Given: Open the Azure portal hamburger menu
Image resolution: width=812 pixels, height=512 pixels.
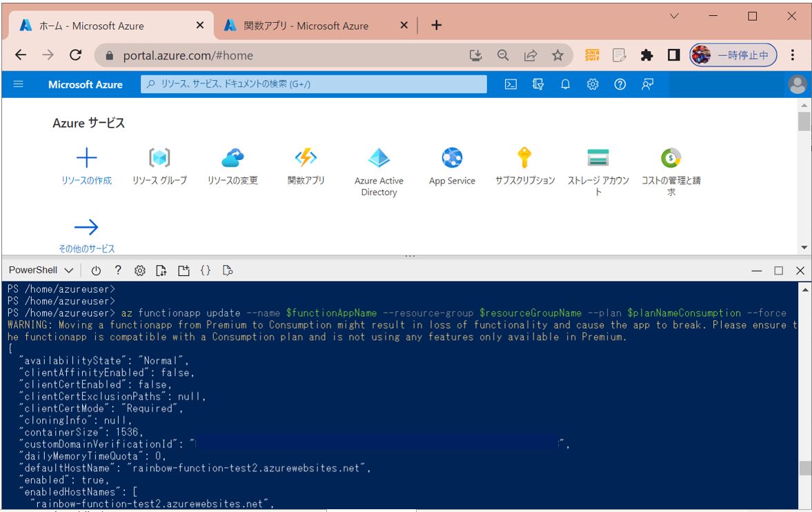Looking at the screenshot, I should pos(19,84).
